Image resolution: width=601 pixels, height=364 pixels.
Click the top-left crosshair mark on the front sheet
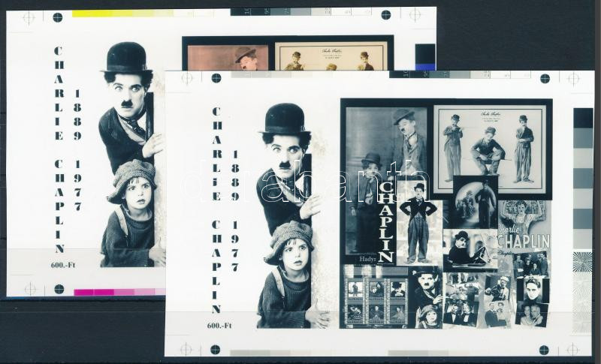pyautogui.click(x=187, y=78)
